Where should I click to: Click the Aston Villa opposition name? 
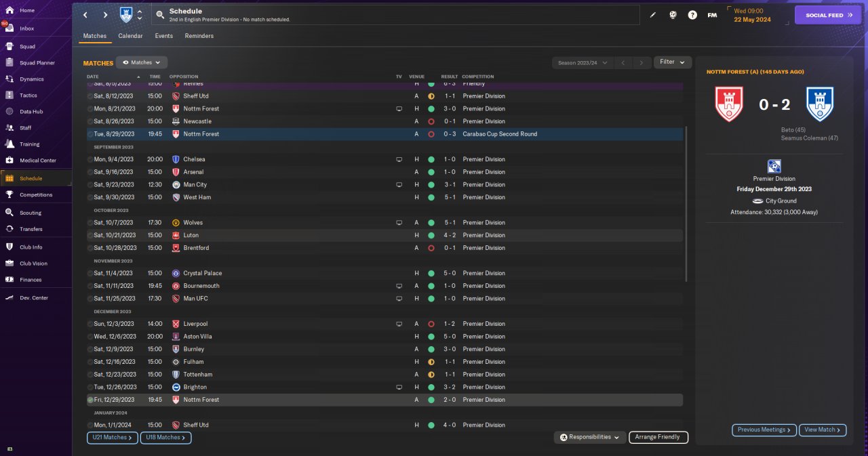(197, 336)
